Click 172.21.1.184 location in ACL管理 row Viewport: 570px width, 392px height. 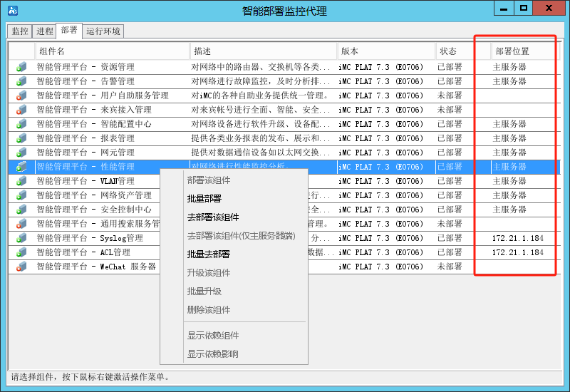pos(518,252)
